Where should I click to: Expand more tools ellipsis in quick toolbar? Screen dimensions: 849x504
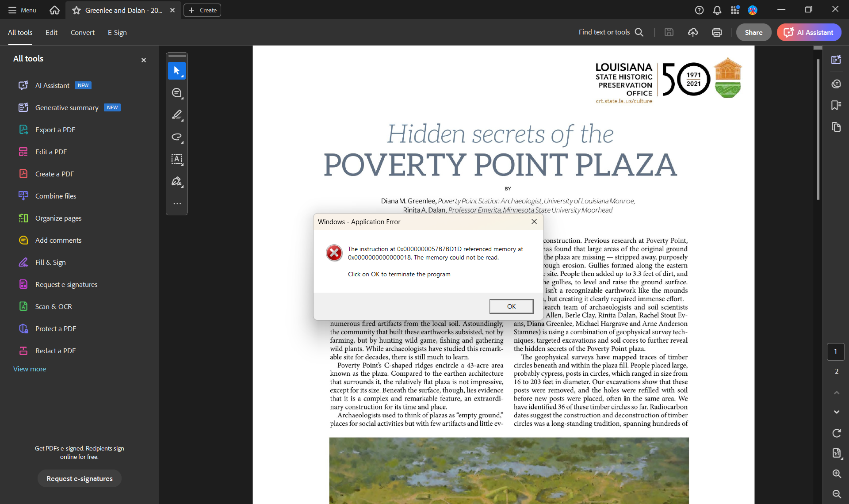tap(177, 204)
